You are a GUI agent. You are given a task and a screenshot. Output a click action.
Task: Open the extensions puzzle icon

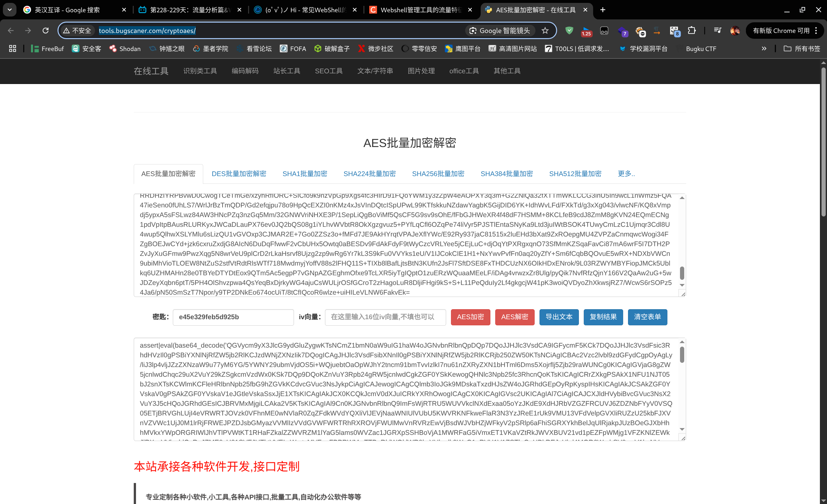click(691, 31)
